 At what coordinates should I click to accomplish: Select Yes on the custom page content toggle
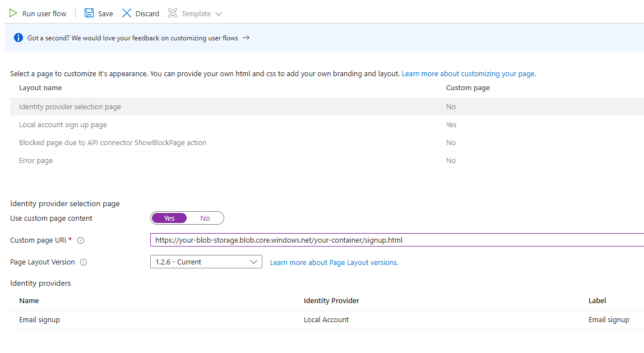click(169, 218)
